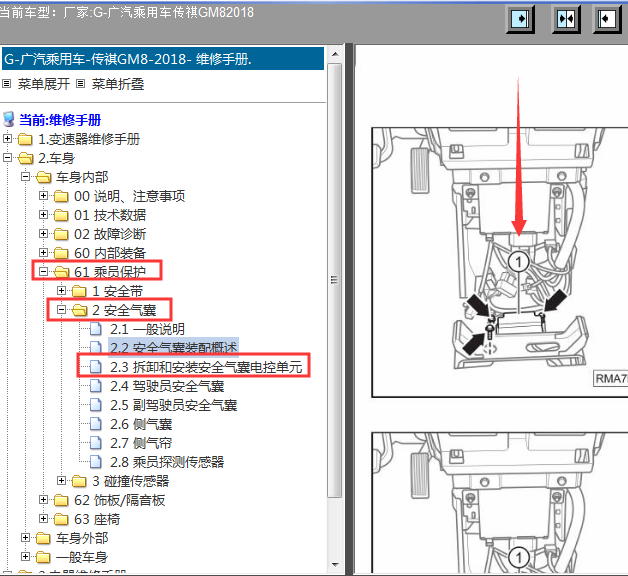Click the show-left-pane-only arrow button
Image resolution: width=628 pixels, height=576 pixels.
pyautogui.click(x=607, y=19)
